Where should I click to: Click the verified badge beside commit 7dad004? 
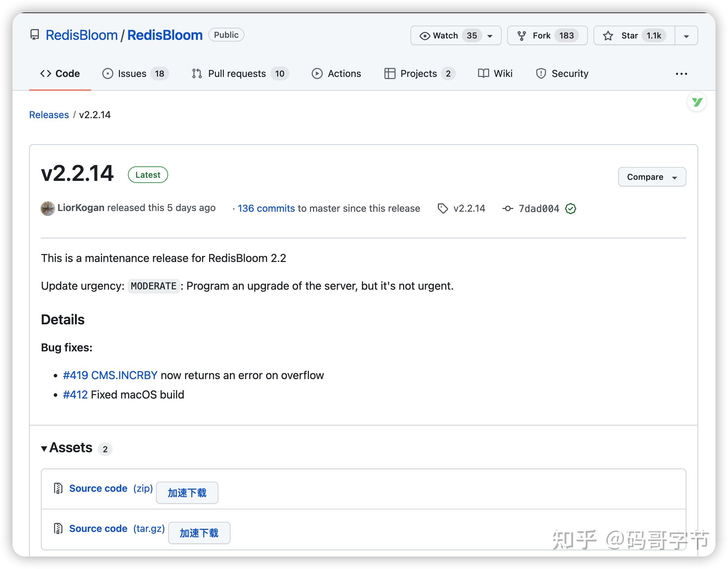click(570, 209)
